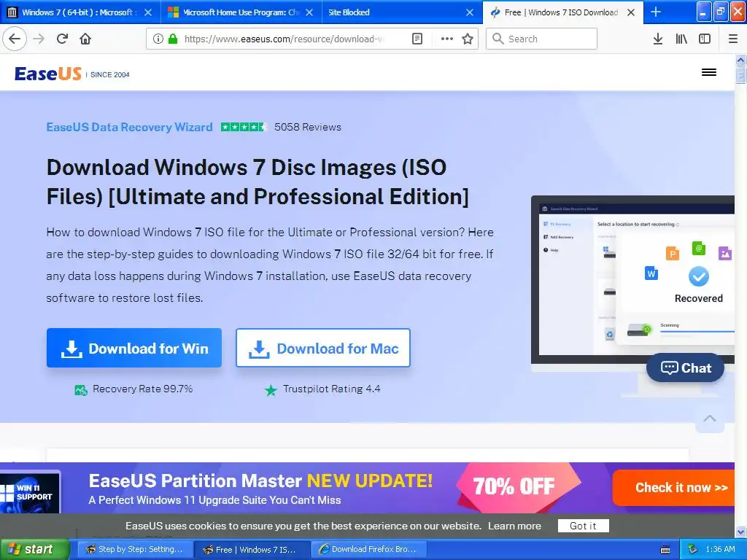Click the 1:36 AM taskbar clock
Viewport: 747px width, 560px height.
[720, 550]
